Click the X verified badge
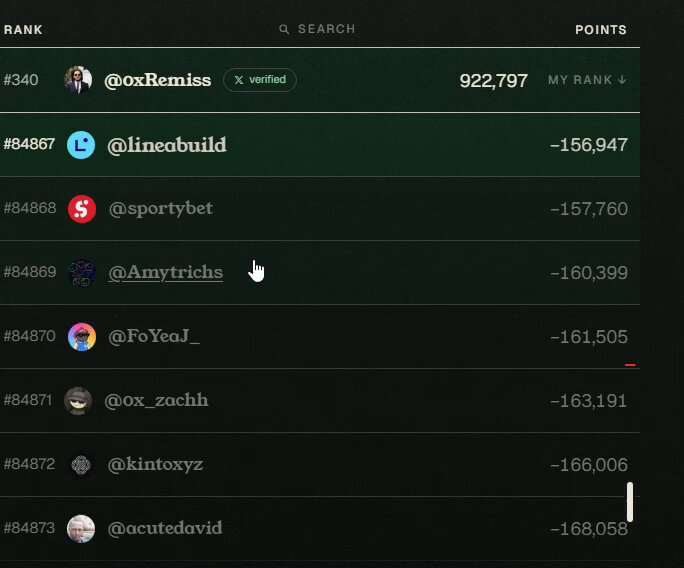 (260, 80)
